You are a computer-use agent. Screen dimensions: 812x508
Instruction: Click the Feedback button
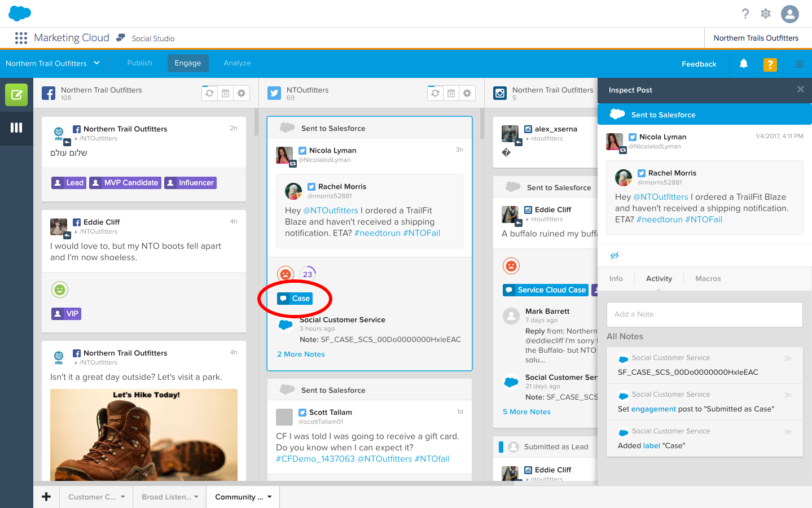699,64
